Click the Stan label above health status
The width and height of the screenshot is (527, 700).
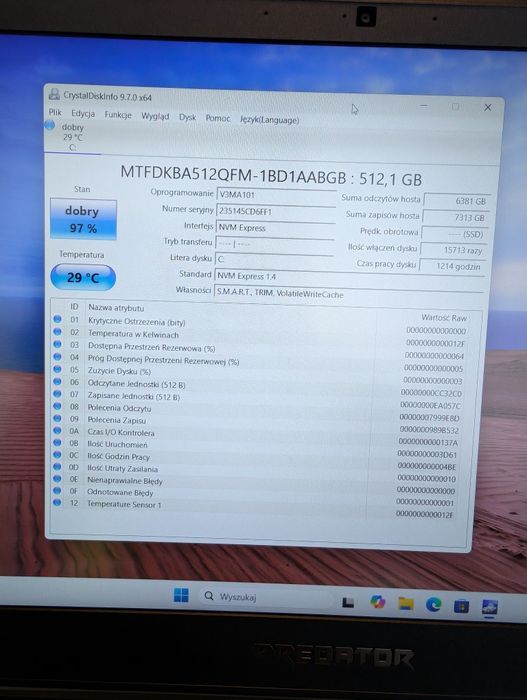(82, 189)
